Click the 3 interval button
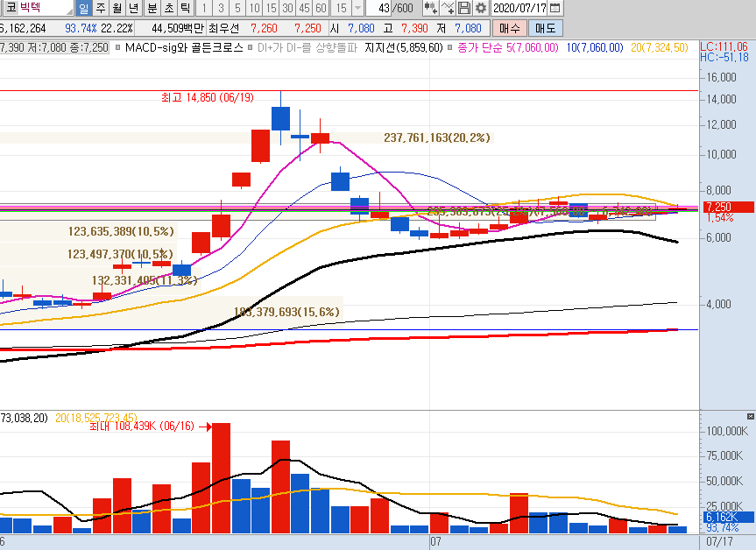Viewport: 756px width, 550px height. (x=221, y=8)
